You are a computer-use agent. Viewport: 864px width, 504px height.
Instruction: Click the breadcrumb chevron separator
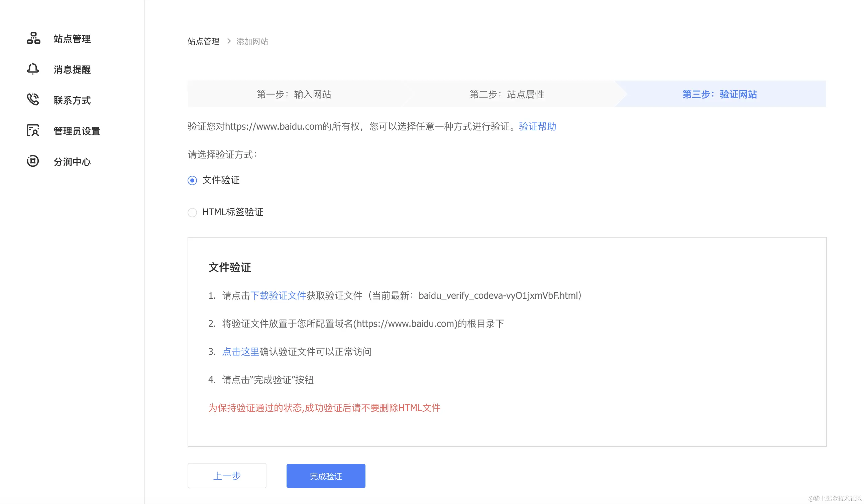click(229, 41)
